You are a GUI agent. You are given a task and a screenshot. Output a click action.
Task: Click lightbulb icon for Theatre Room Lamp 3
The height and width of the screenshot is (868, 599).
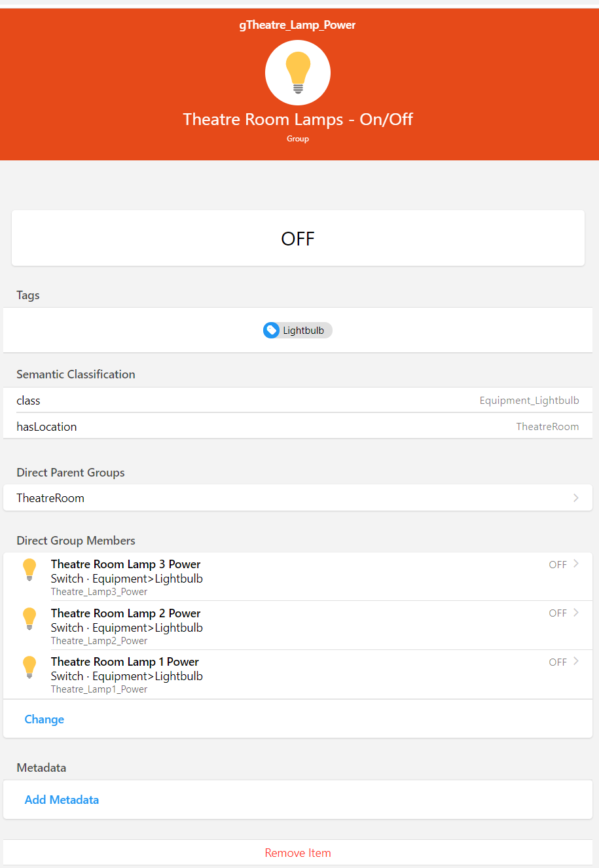(x=29, y=570)
